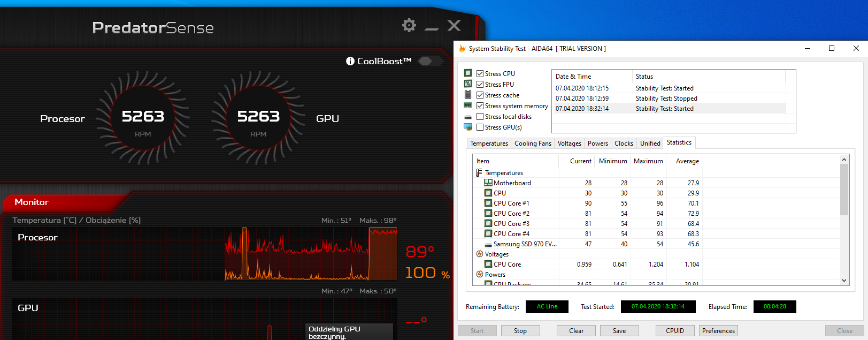The image size is (868, 340).
Task: Click the statistics vertical scrollbar thumb
Action: tap(844, 190)
